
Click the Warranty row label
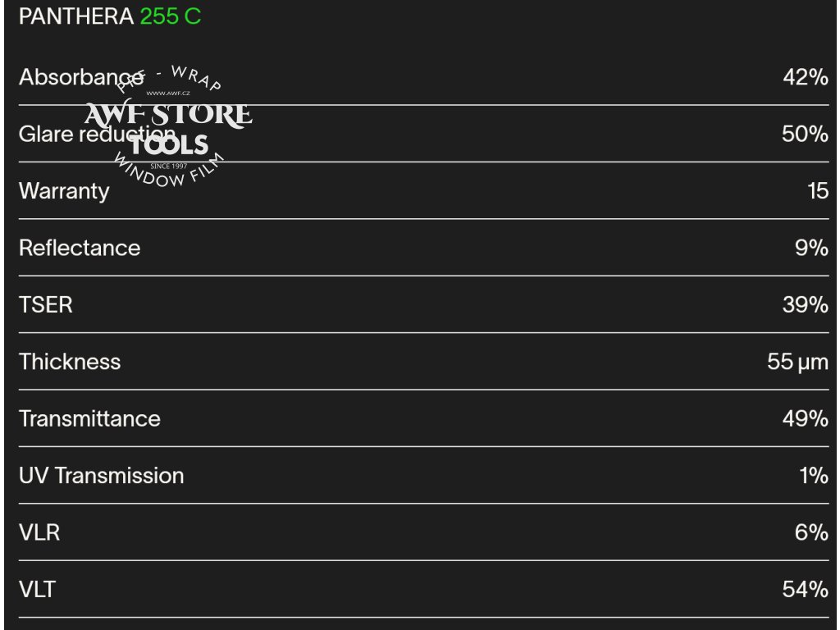coord(64,191)
